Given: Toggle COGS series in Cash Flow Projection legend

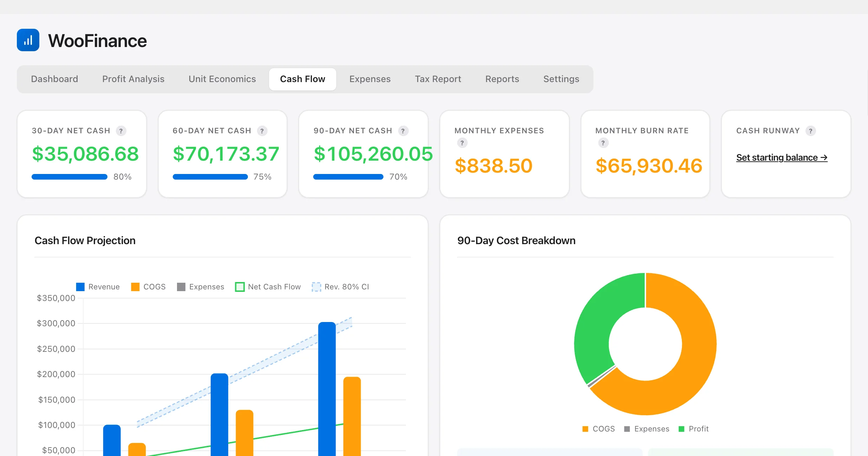Looking at the screenshot, I should click(148, 287).
